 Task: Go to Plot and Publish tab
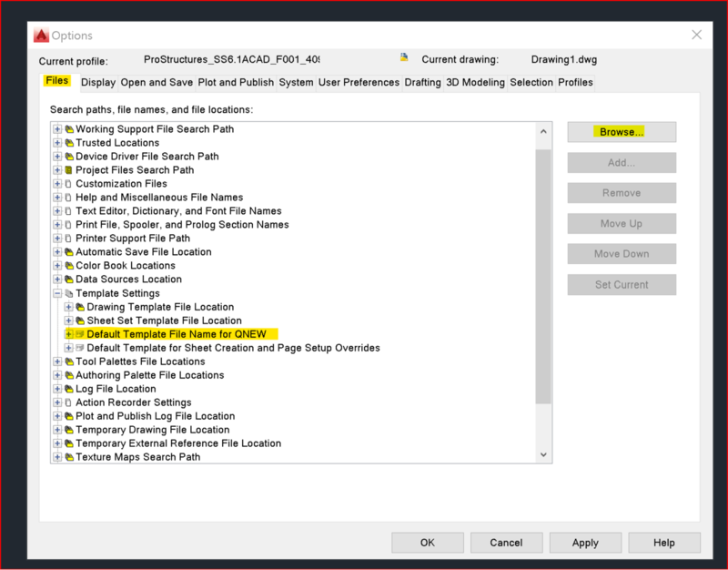click(x=236, y=83)
